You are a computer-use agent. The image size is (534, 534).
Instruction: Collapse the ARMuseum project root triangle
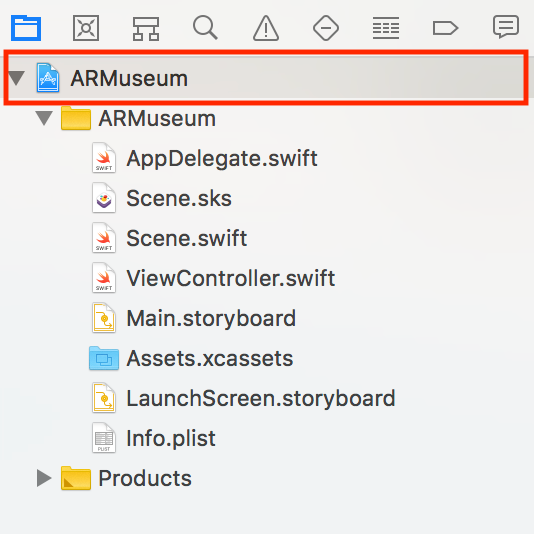click(x=16, y=78)
